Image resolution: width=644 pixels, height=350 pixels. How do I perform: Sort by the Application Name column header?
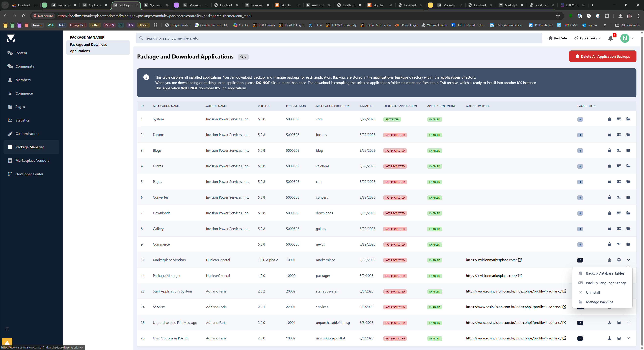pos(166,106)
